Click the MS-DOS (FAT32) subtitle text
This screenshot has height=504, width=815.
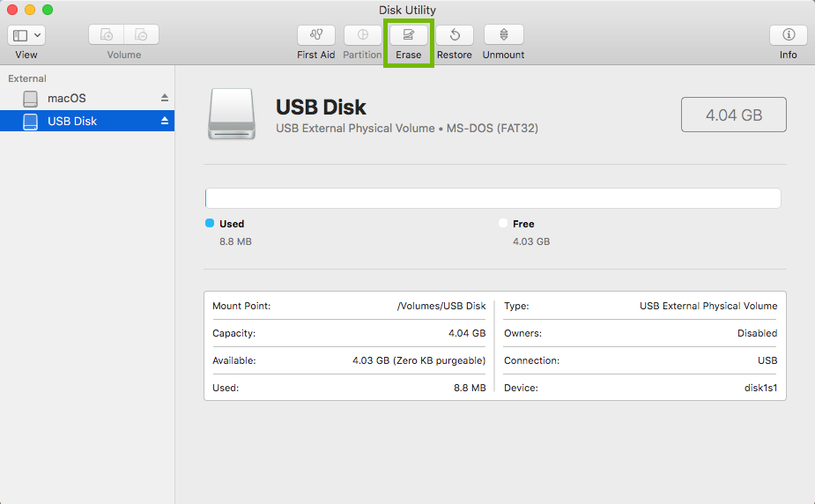(493, 129)
